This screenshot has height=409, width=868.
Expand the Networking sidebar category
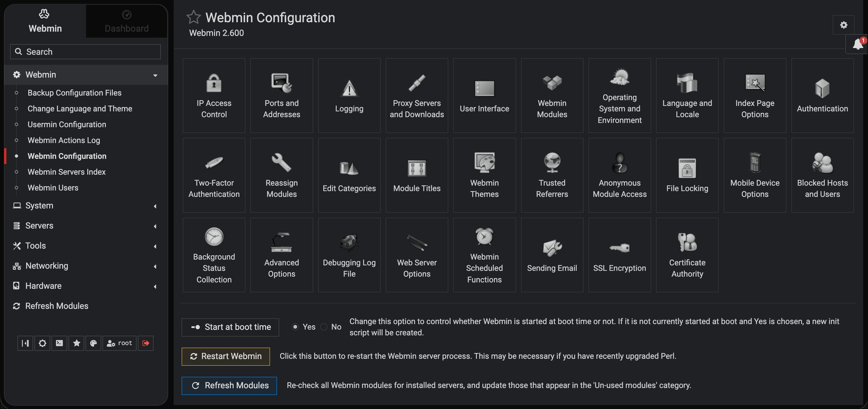(x=86, y=266)
